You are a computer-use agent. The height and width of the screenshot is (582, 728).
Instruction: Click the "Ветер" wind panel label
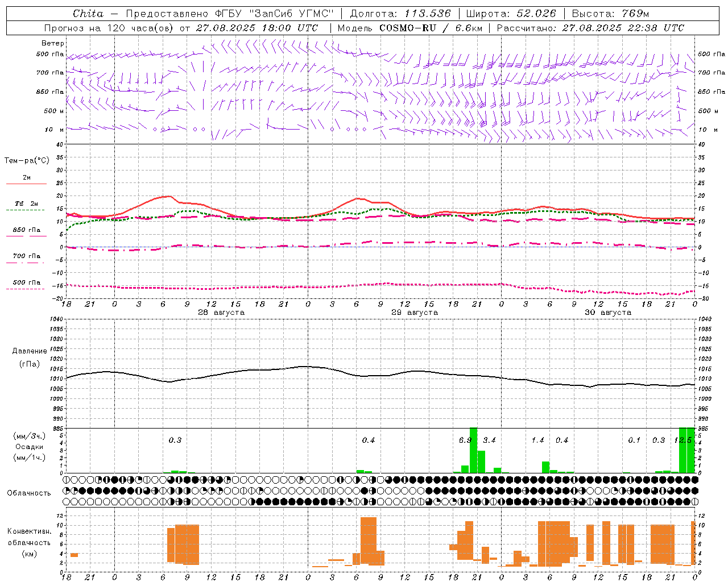53,43
